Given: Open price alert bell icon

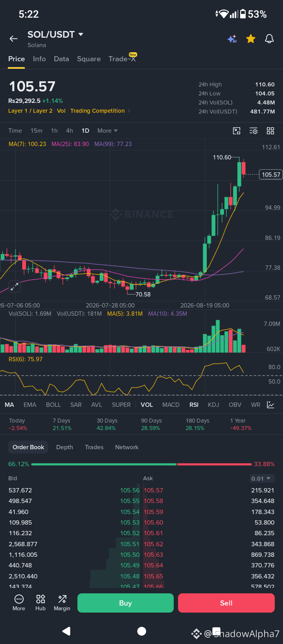Looking at the screenshot, I should tap(269, 38).
